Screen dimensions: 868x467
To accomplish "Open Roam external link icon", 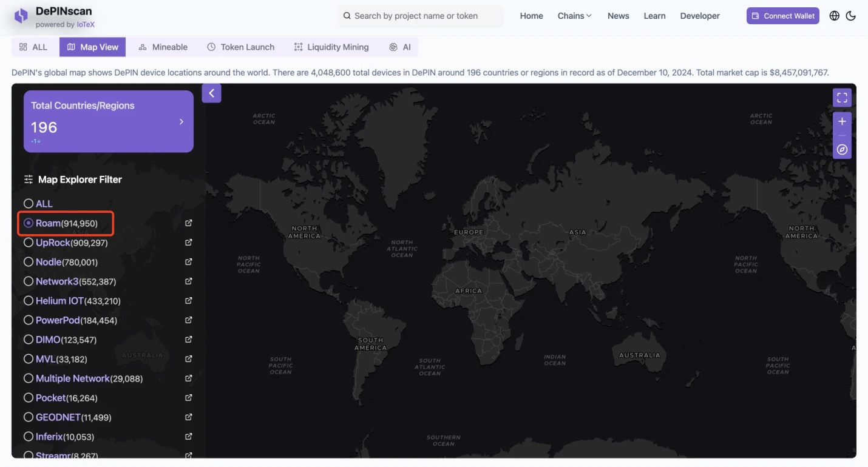I will [x=188, y=223].
